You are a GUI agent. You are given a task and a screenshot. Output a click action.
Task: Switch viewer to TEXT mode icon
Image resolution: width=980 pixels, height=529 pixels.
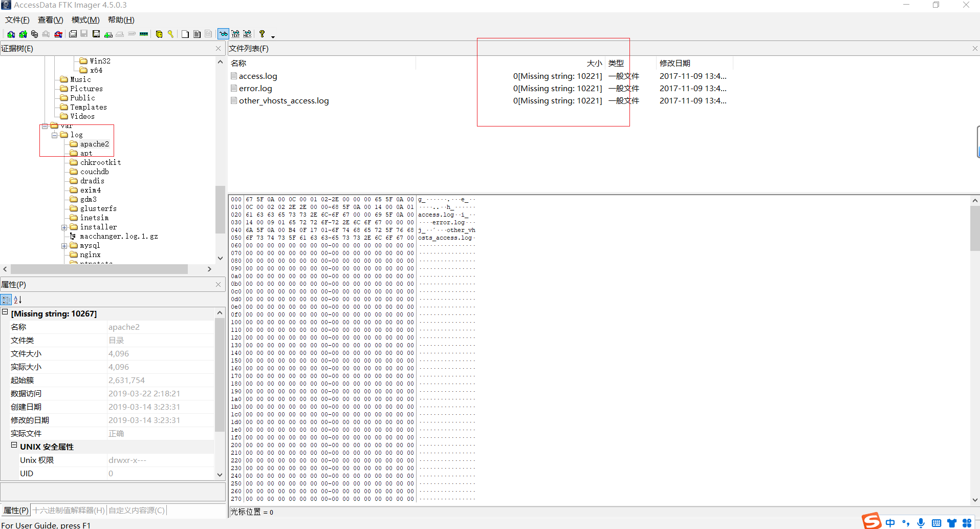[x=235, y=34]
